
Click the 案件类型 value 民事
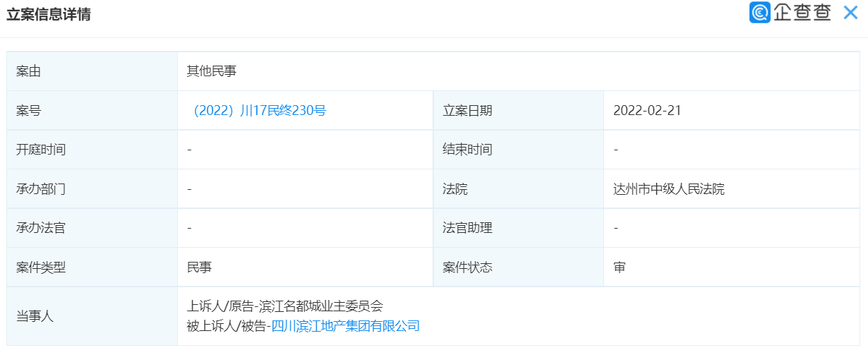point(200,267)
